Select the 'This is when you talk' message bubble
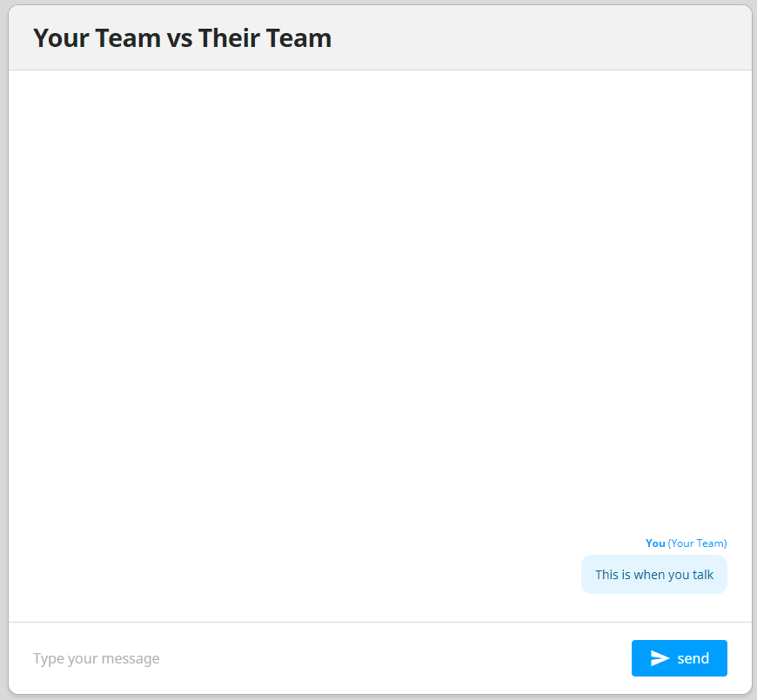Image resolution: width=757 pixels, height=700 pixels. click(x=653, y=574)
